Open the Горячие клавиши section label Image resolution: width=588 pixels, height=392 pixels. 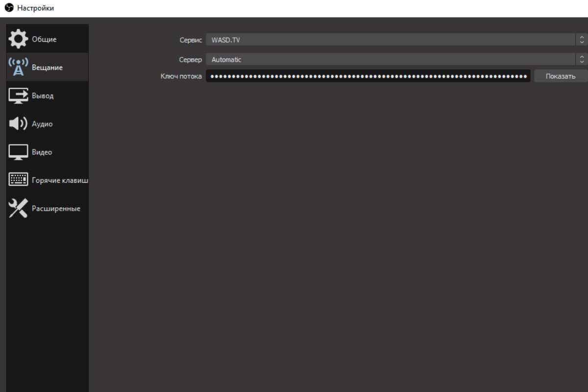coord(59,180)
